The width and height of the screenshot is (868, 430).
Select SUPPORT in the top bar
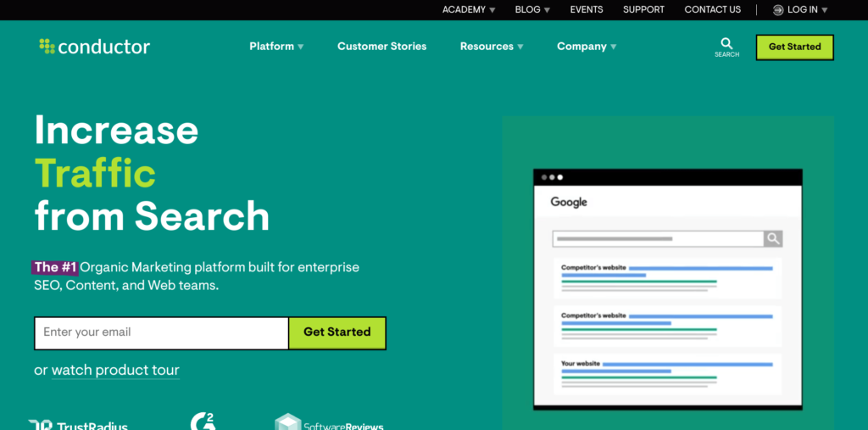643,10
